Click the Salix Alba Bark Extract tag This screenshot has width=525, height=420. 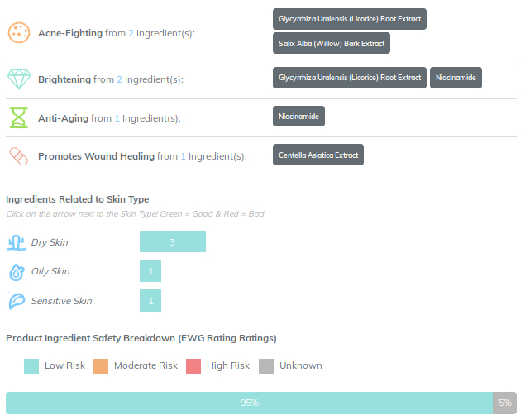coord(331,43)
